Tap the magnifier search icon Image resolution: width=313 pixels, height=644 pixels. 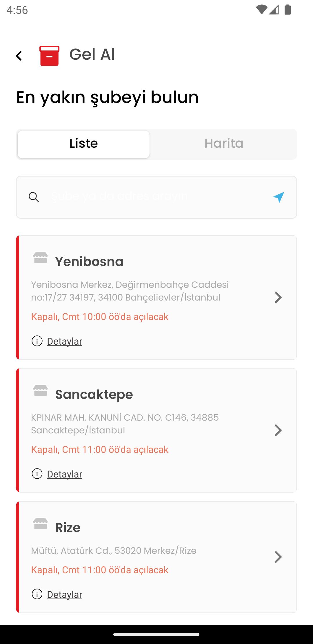tap(34, 197)
